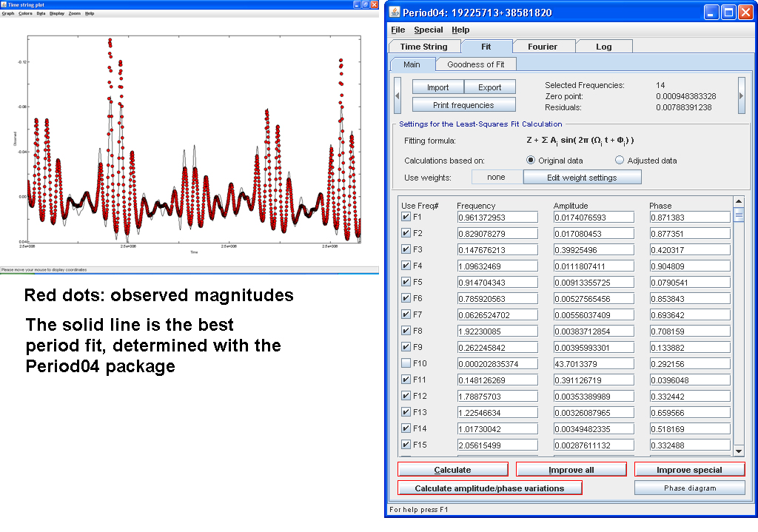Toggle the F2 frequency checkbox

pyautogui.click(x=406, y=233)
